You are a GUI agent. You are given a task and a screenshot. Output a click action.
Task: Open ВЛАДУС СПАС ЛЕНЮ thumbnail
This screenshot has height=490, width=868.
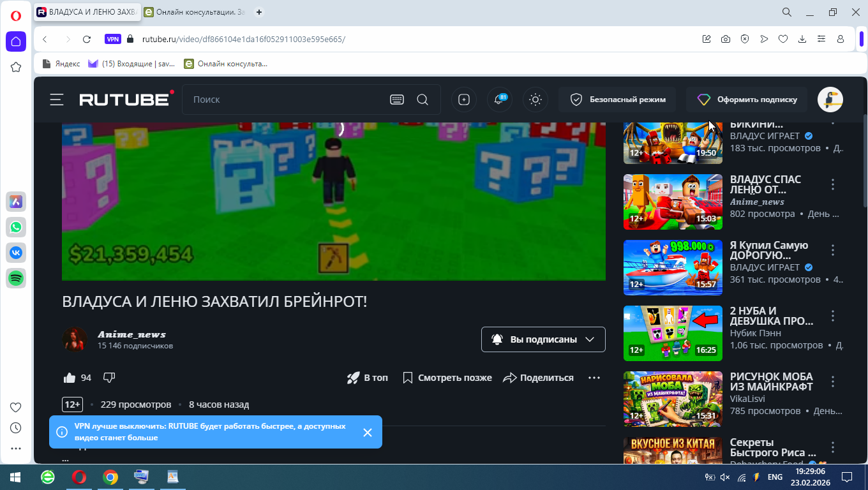[x=673, y=202]
